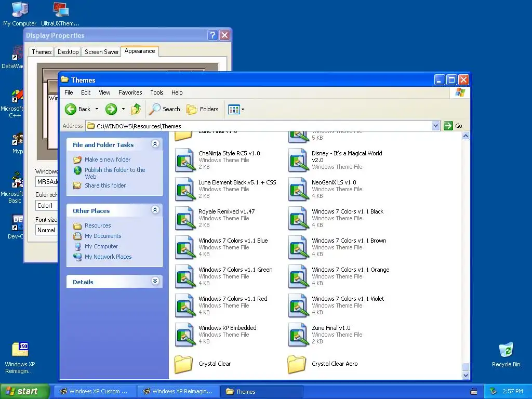Click the Go button

453,126
